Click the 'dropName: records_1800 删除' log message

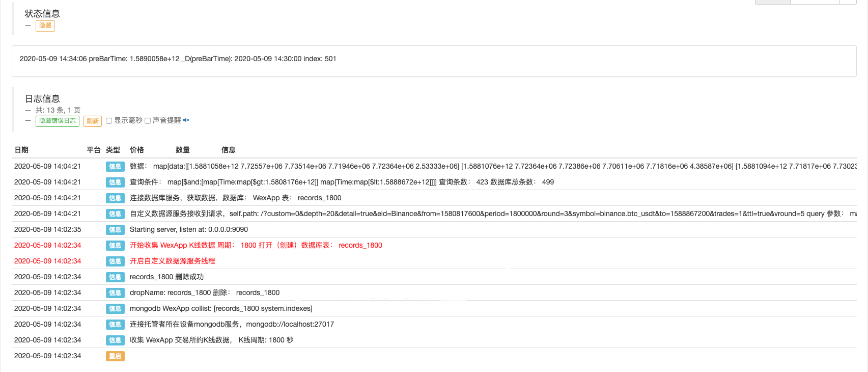[205, 293]
